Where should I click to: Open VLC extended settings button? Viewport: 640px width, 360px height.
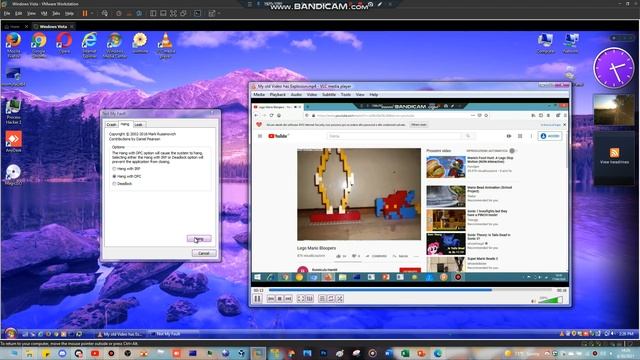[310, 299]
